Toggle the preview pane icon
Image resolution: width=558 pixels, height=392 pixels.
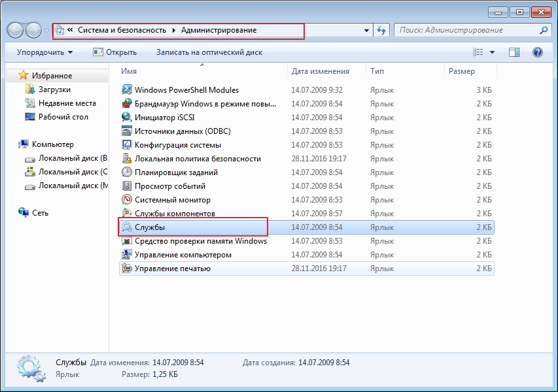click(x=514, y=52)
